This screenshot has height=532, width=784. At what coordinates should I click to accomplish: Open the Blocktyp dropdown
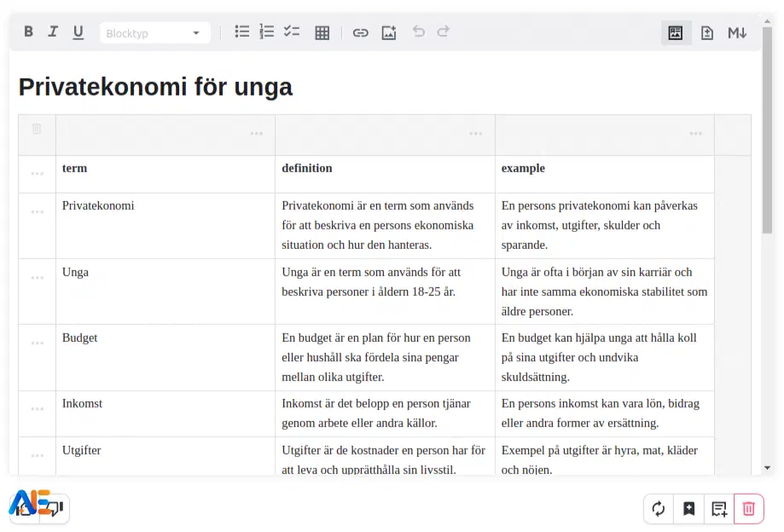[154, 33]
